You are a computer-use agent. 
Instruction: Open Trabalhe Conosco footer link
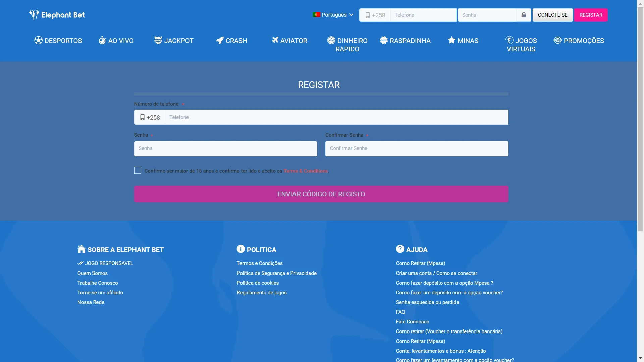(x=98, y=283)
